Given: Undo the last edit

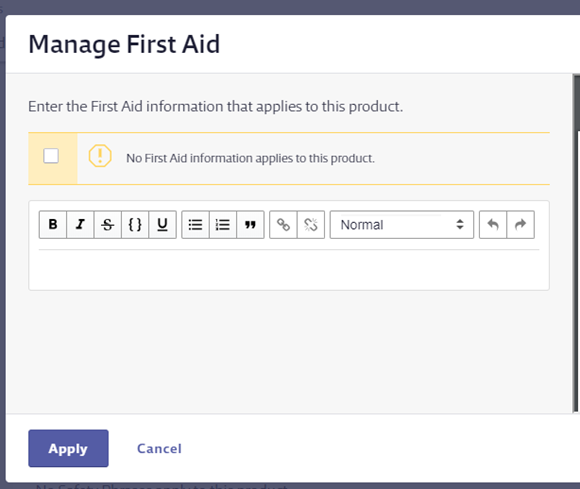Looking at the screenshot, I should point(493,225).
